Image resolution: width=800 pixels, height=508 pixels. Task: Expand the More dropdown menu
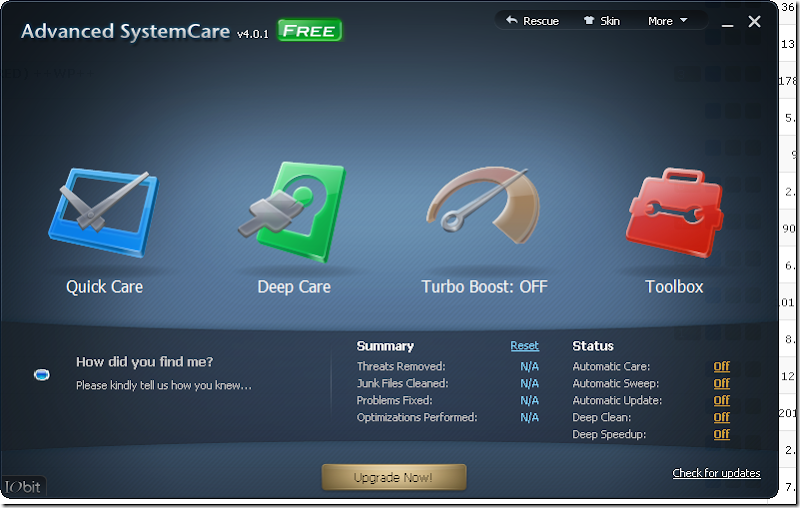(667, 21)
